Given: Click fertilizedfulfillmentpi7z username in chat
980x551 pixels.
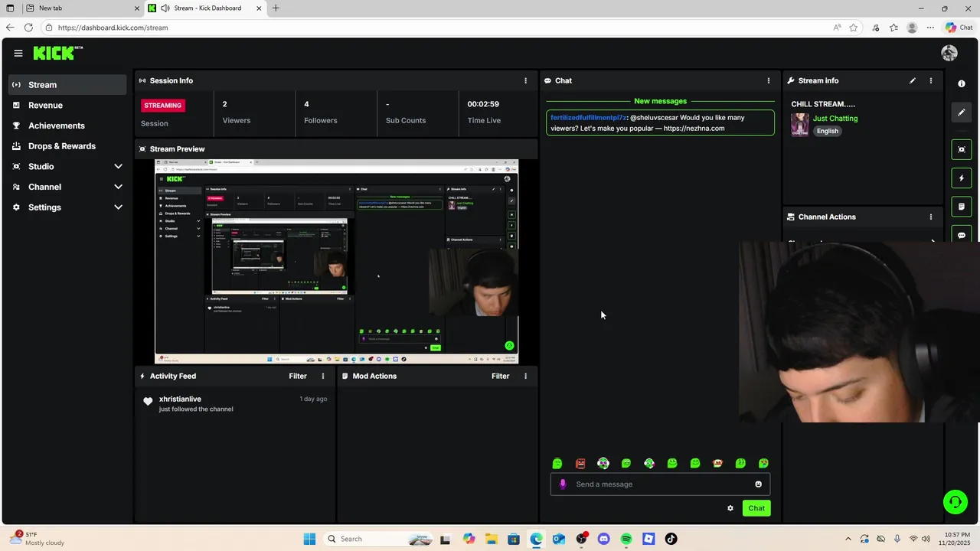Looking at the screenshot, I should 588,118.
